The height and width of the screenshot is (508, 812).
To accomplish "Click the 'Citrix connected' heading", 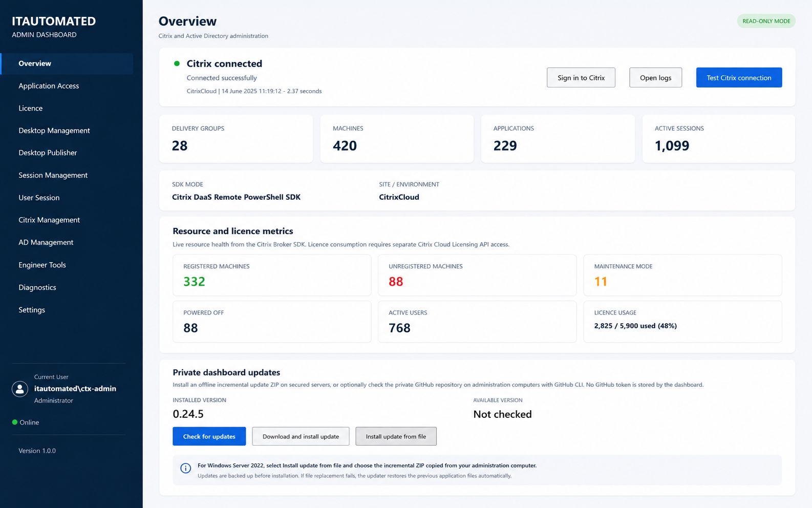I will pos(224,63).
